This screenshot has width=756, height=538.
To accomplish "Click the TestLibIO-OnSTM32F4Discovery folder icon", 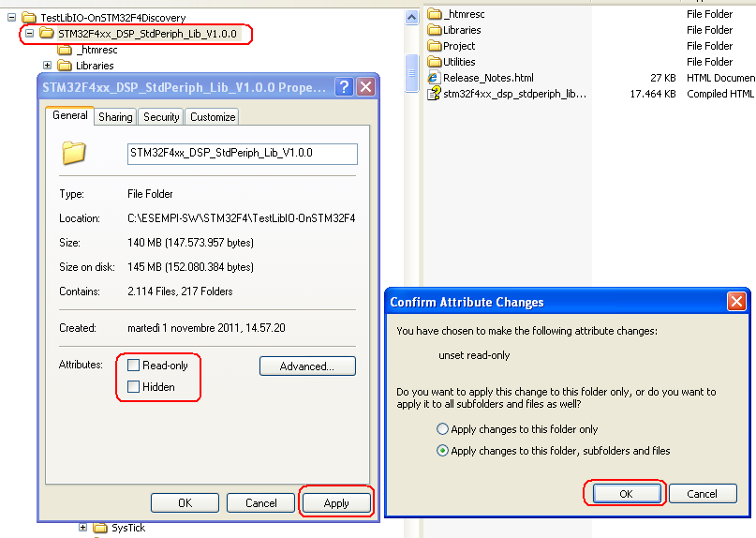I will [x=29, y=18].
